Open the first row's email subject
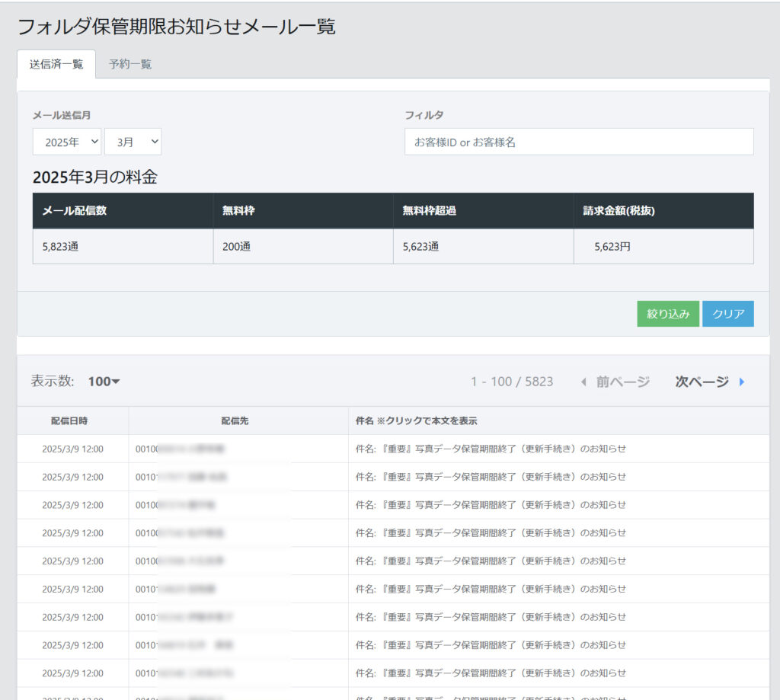Viewport: 780px width, 700px height. (491, 449)
